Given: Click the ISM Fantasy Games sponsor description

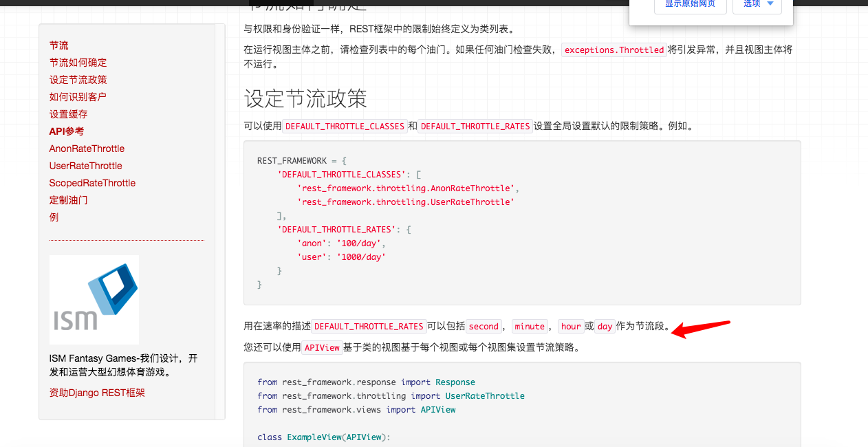Looking at the screenshot, I should 124,365.
